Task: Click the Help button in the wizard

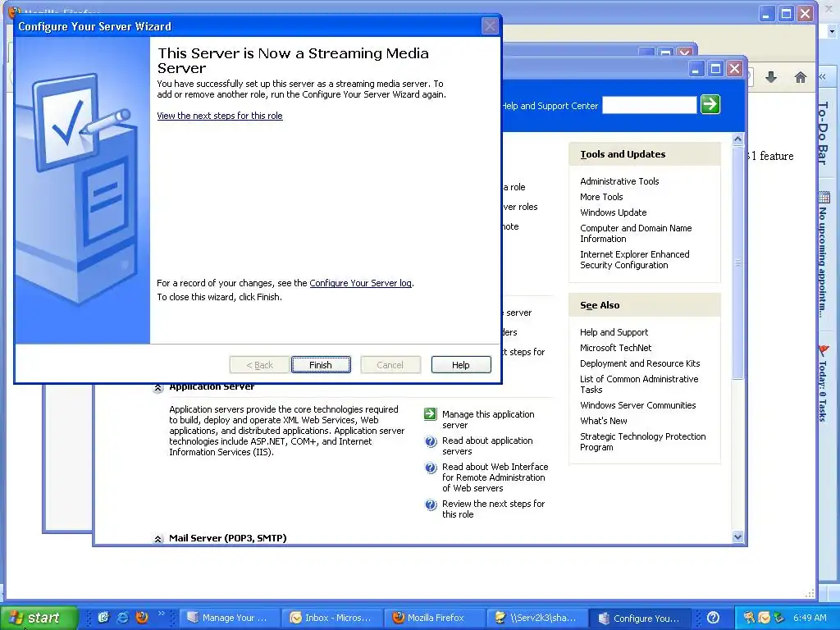Action: (461, 365)
